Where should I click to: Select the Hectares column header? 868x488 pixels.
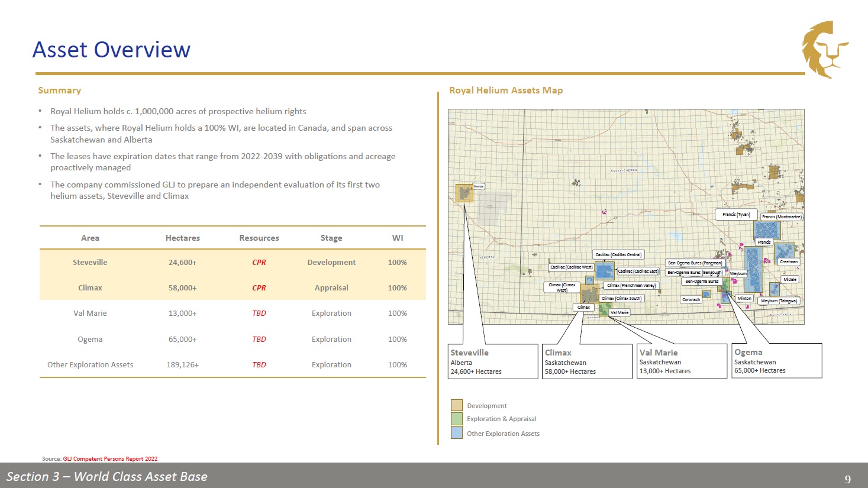[183, 238]
